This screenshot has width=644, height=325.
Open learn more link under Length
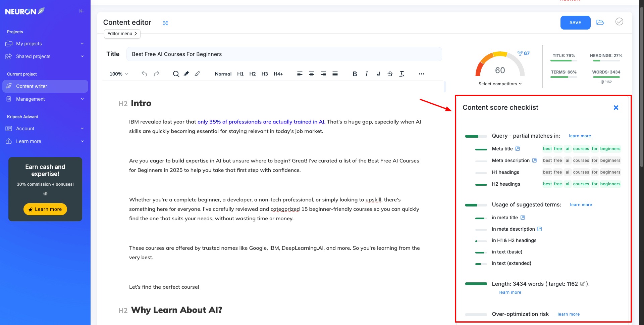[510, 292]
